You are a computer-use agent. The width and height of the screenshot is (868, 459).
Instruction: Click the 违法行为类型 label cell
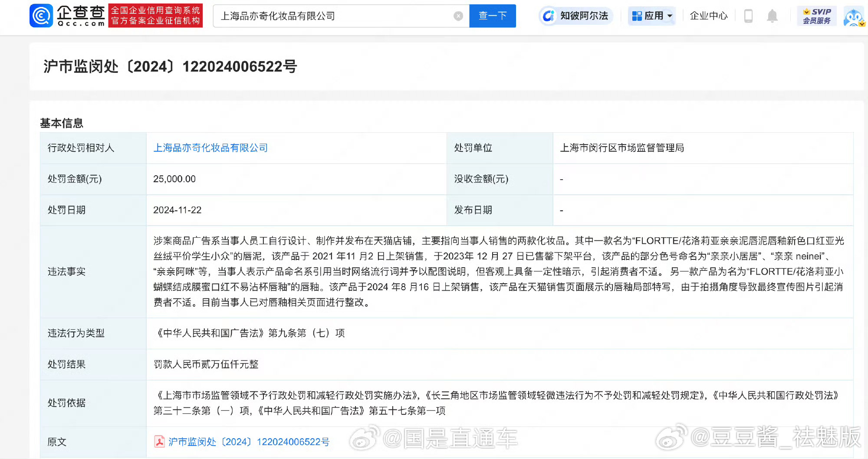(x=93, y=333)
